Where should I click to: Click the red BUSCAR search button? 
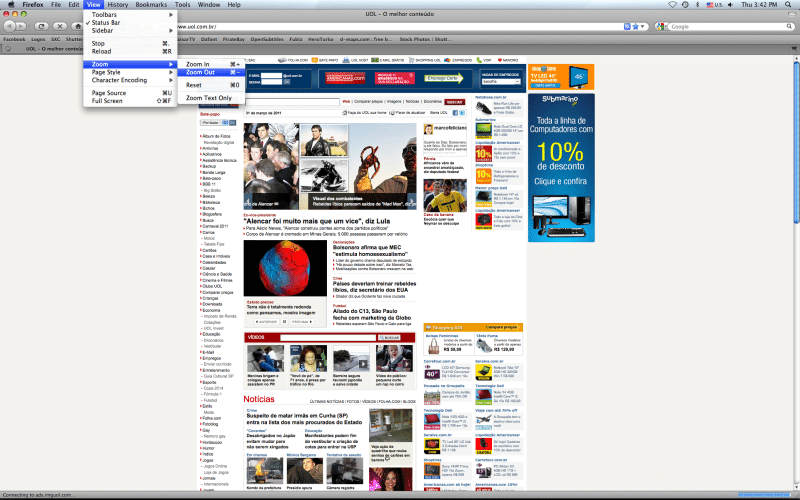point(454,102)
